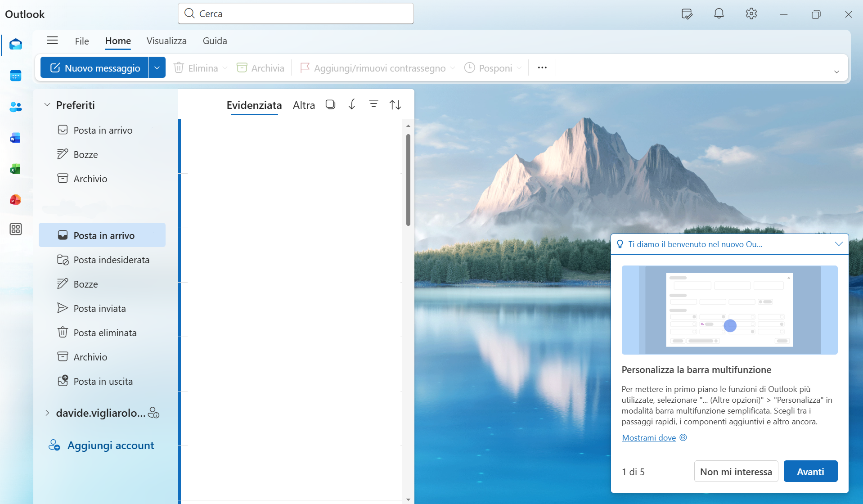Viewport: 863px width, 504px height.
Task: Open the notifications bell
Action: coord(719,14)
